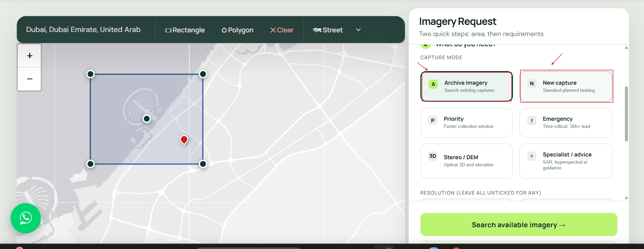Viewport: 644px width, 249px height.
Task: Click the bottom-left rectangle corner handle
Action: click(90, 164)
